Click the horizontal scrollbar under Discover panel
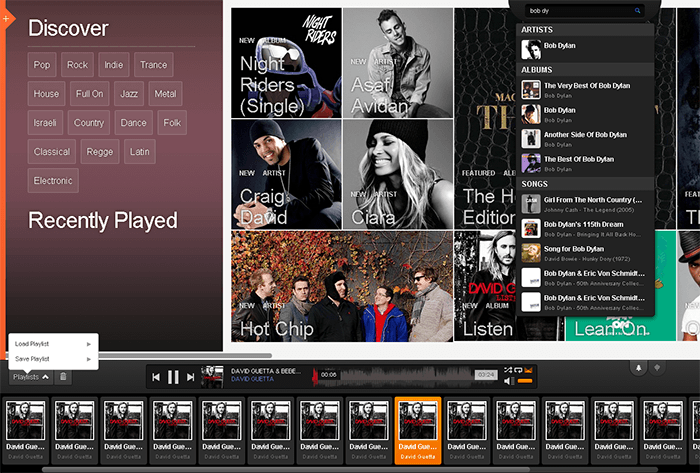Viewport: 700px width, 473px height. click(185, 356)
